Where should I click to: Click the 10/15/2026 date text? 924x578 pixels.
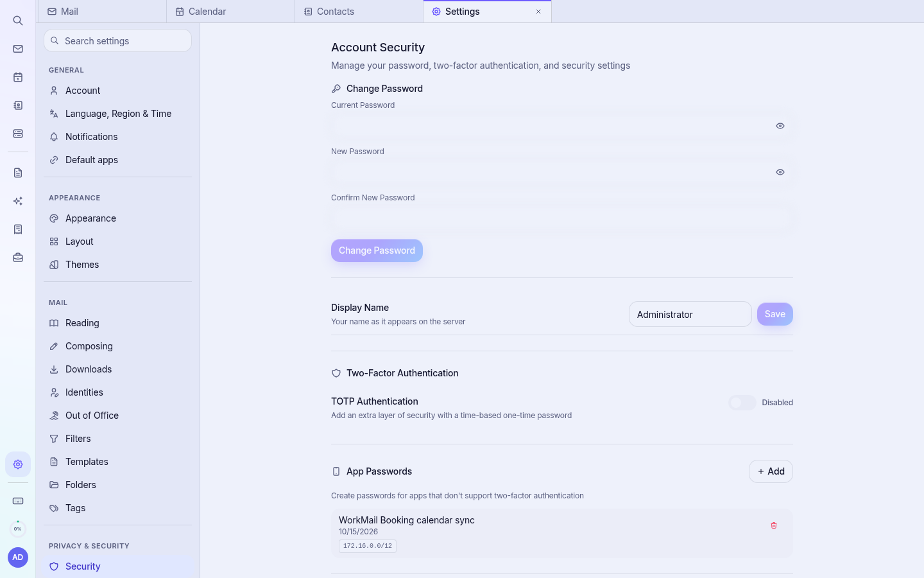pyautogui.click(x=358, y=532)
